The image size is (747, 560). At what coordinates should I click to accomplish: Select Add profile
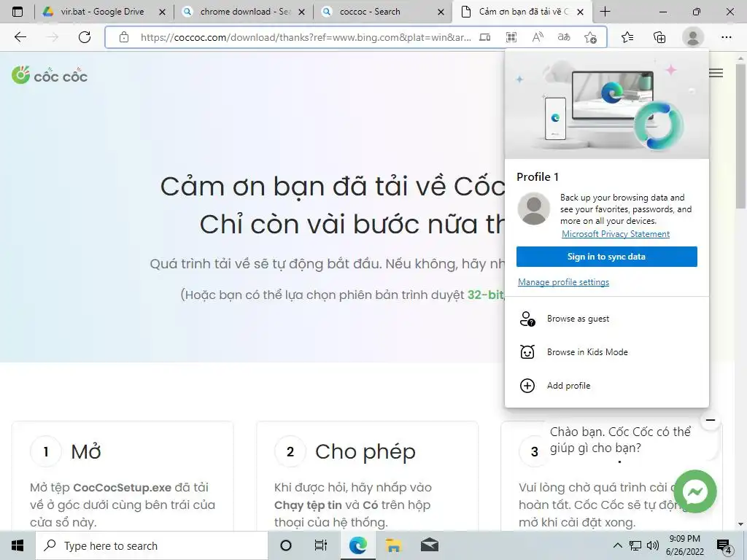[x=606, y=385]
